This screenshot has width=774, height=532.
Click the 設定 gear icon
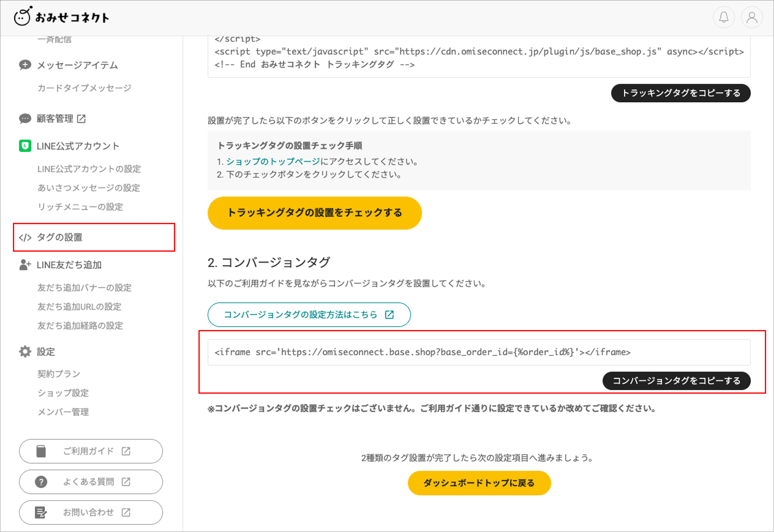coord(25,351)
